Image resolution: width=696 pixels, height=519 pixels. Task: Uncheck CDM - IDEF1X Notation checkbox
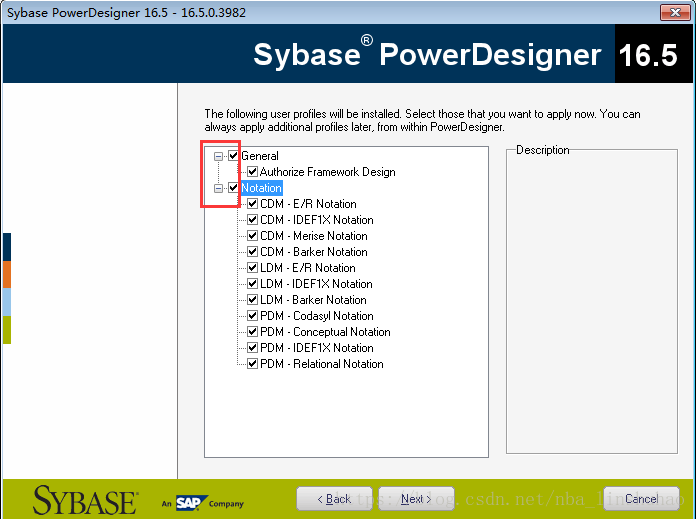pyautogui.click(x=253, y=219)
